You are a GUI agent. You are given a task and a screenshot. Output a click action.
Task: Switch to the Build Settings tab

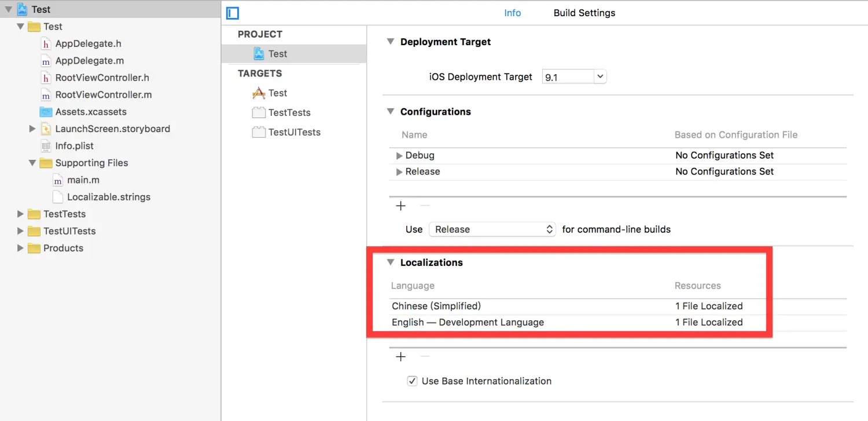[x=584, y=13]
